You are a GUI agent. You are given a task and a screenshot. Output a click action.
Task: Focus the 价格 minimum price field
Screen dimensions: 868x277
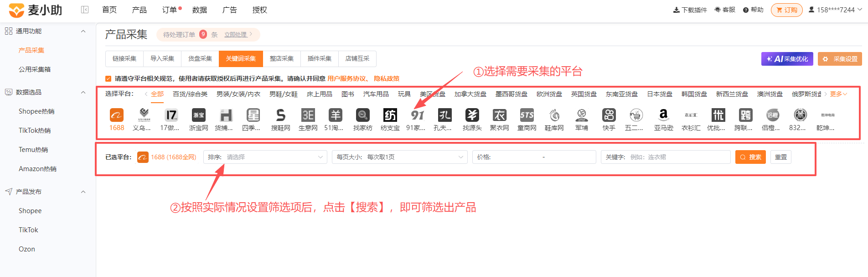click(515, 157)
